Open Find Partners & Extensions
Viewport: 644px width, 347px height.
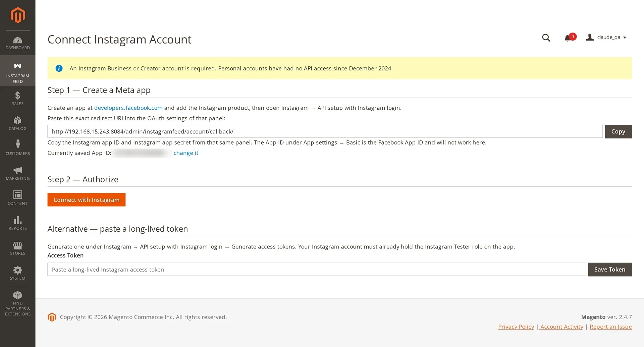(18, 303)
